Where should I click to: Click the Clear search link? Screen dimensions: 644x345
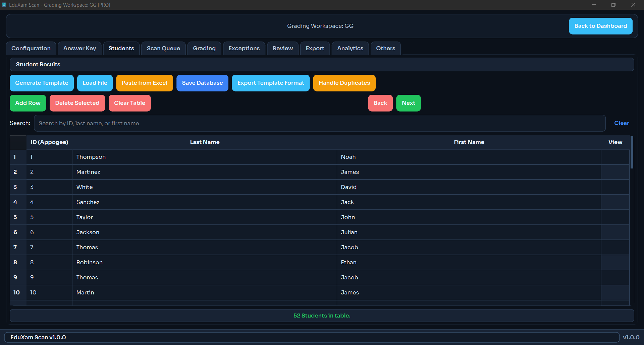point(621,123)
